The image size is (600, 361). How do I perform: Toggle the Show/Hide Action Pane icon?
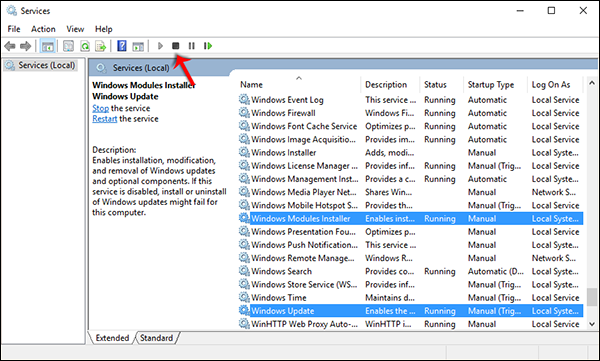[138, 46]
